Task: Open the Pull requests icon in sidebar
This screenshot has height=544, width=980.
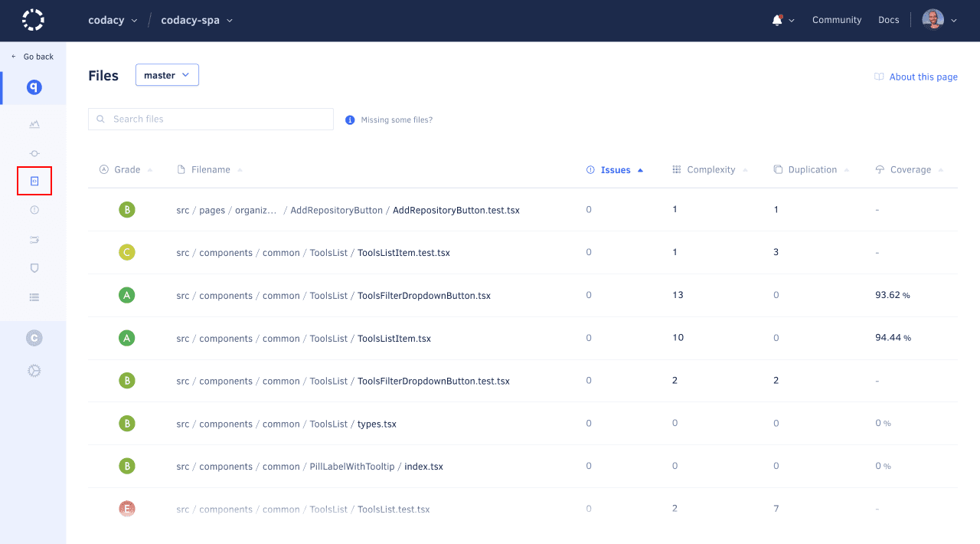Action: (x=34, y=240)
